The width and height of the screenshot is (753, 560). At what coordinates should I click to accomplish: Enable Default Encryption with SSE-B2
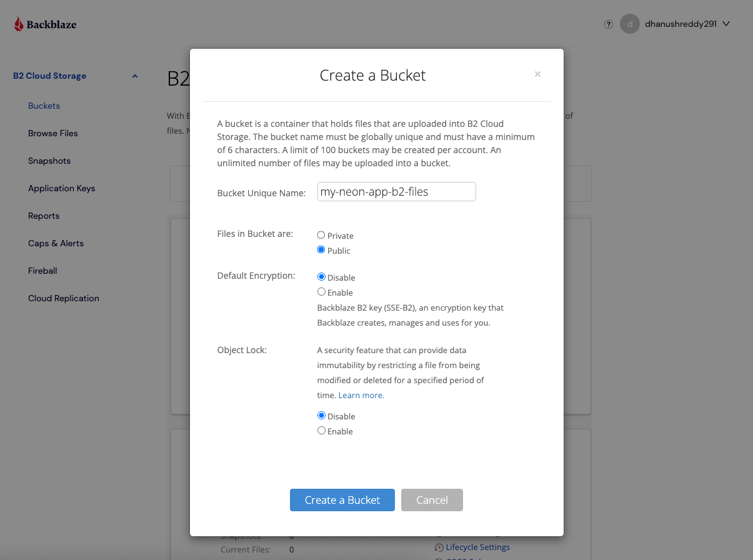[x=321, y=291]
